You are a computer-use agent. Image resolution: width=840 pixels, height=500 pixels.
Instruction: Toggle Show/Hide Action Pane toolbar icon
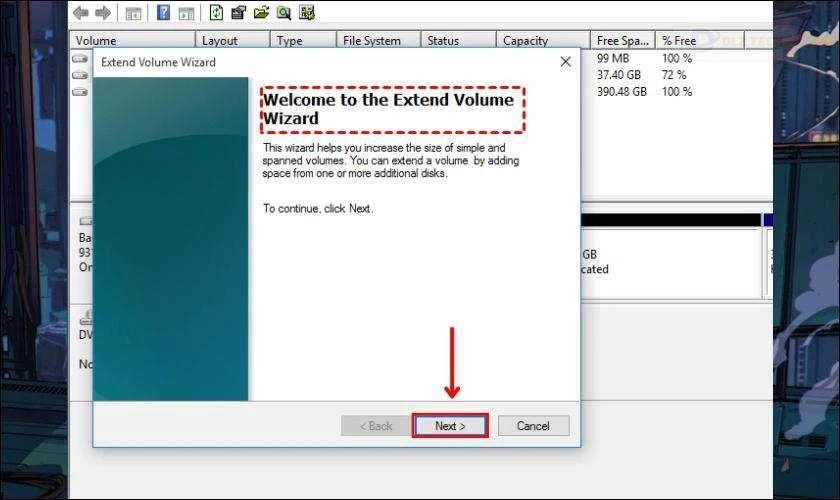tap(186, 13)
